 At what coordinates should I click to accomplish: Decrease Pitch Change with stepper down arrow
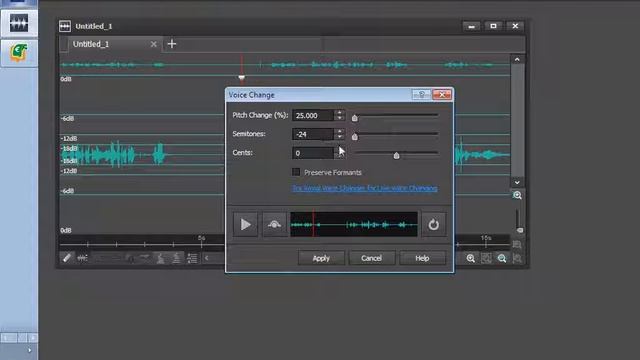pos(340,118)
